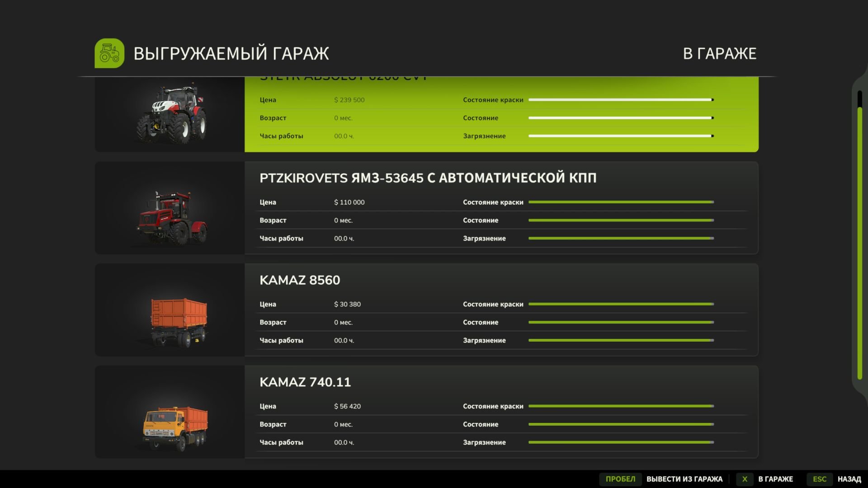This screenshot has height=488, width=868.
Task: Click the $ 30 380 price value
Action: click(x=348, y=305)
